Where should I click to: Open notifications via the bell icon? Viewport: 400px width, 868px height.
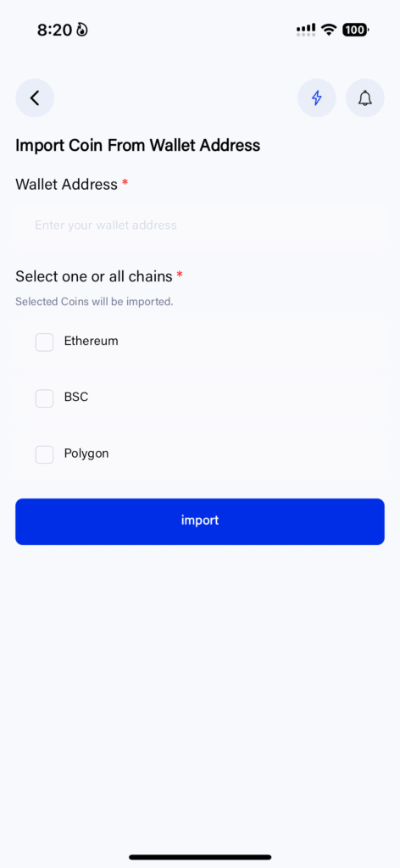tap(364, 98)
